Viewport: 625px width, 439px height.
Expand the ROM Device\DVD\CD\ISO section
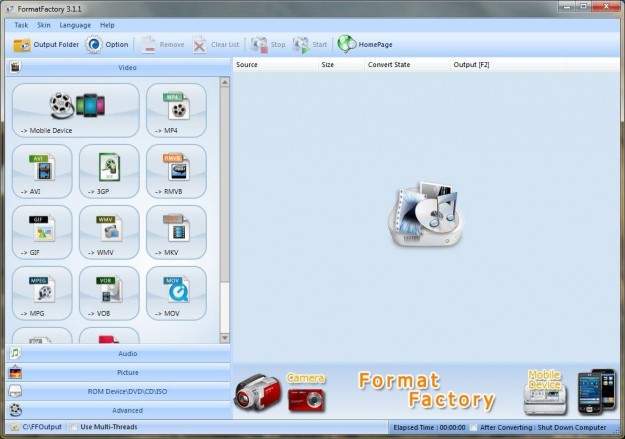(x=118, y=392)
